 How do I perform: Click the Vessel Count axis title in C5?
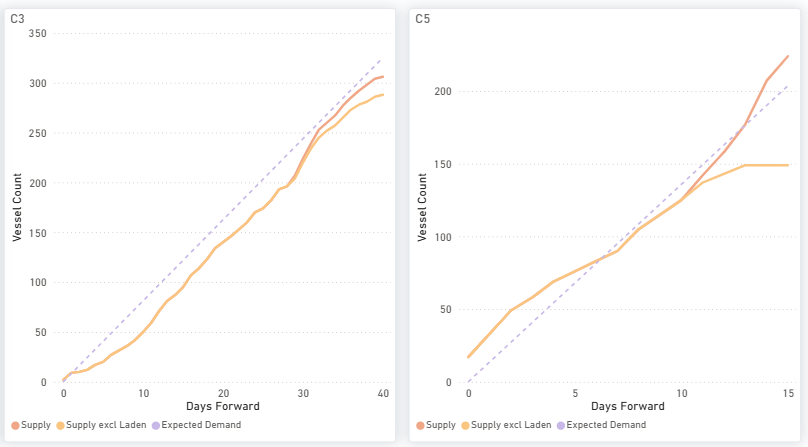pos(422,207)
